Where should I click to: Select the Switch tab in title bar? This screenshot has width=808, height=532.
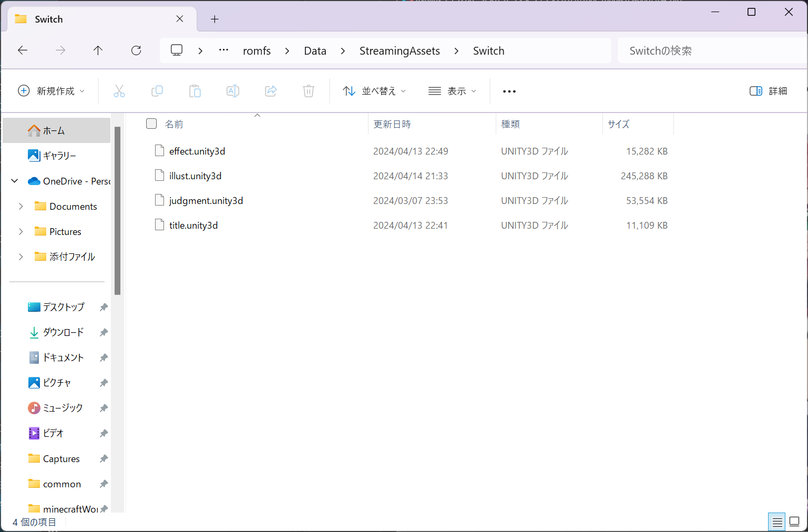coord(95,19)
